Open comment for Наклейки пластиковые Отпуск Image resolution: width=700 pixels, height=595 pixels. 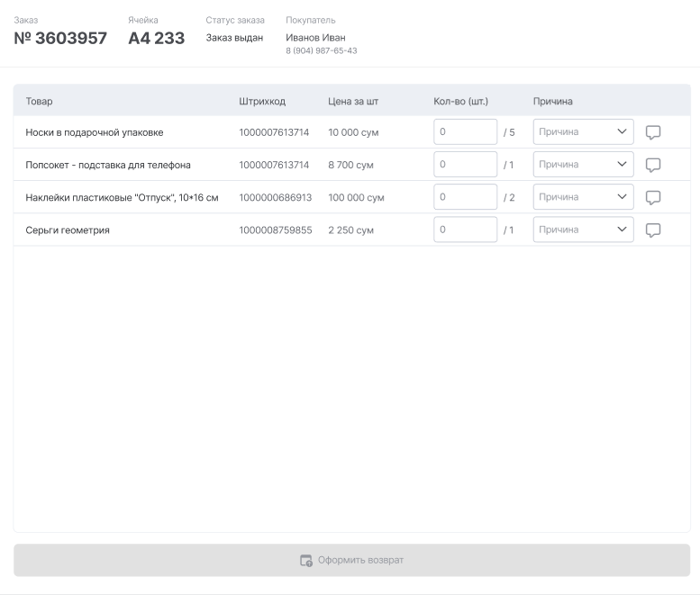pyautogui.click(x=653, y=197)
